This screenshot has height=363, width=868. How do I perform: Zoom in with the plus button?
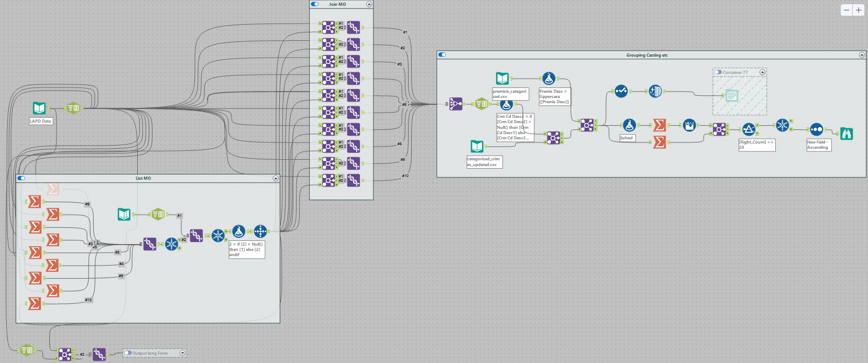tap(859, 10)
